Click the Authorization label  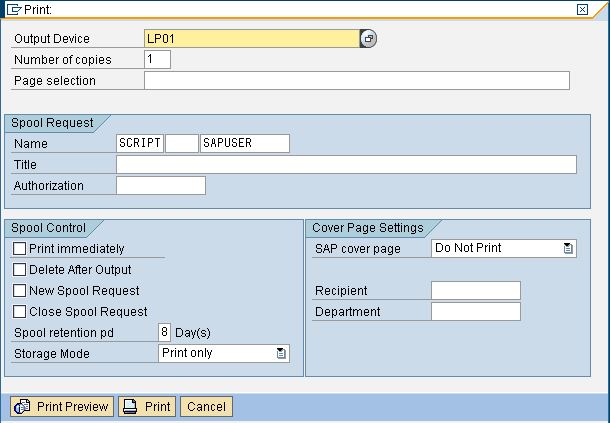pyautogui.click(x=49, y=186)
